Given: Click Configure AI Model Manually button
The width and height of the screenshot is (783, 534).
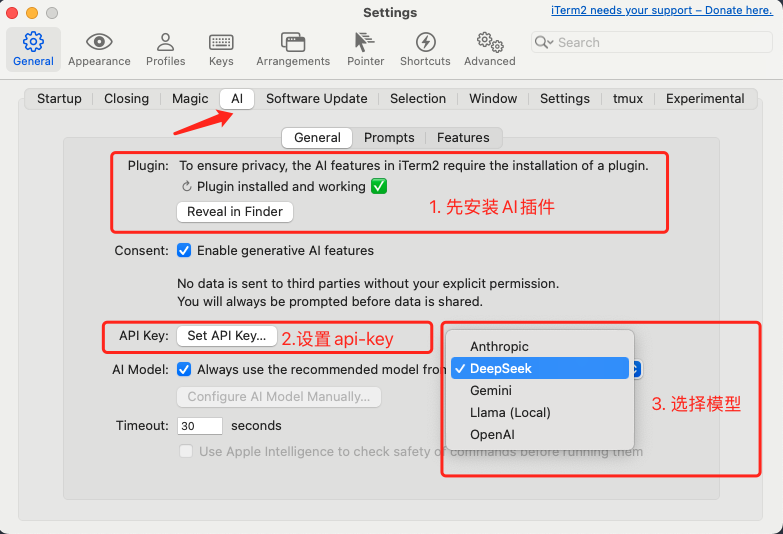Looking at the screenshot, I should tap(279, 397).
